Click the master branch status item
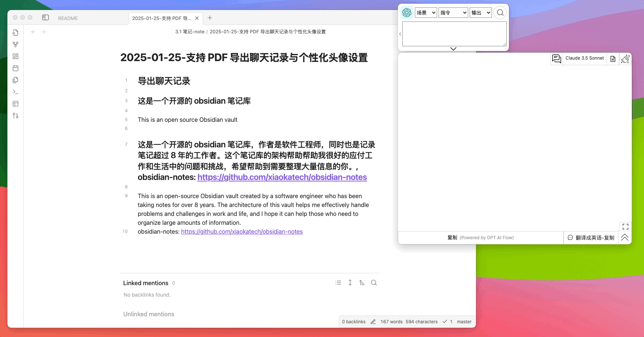Screen dimensions: 644x337 (x=464, y=322)
